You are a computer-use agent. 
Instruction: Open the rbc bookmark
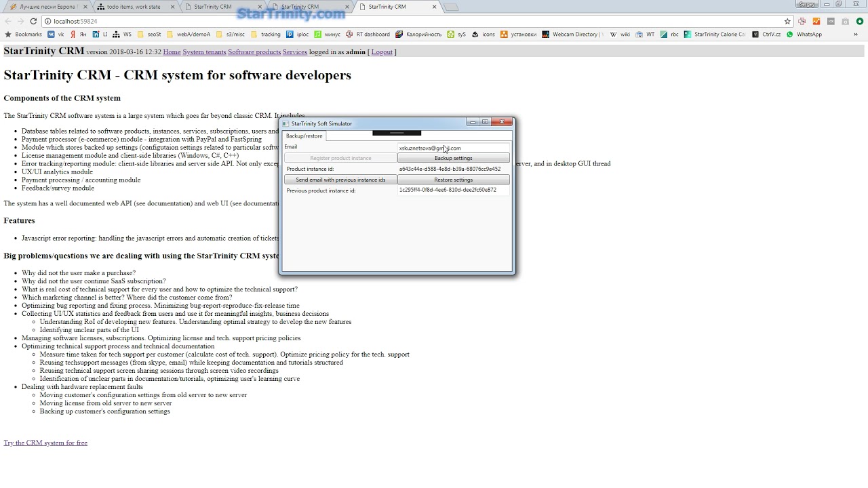point(669,35)
